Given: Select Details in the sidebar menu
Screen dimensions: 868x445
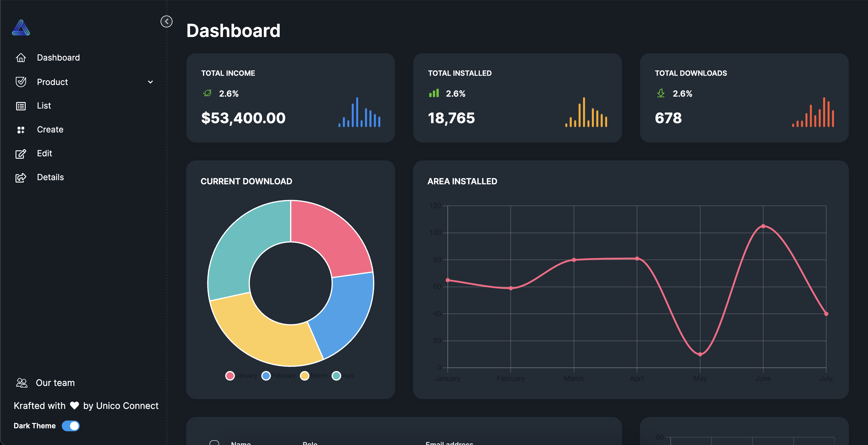Looking at the screenshot, I should point(50,177).
